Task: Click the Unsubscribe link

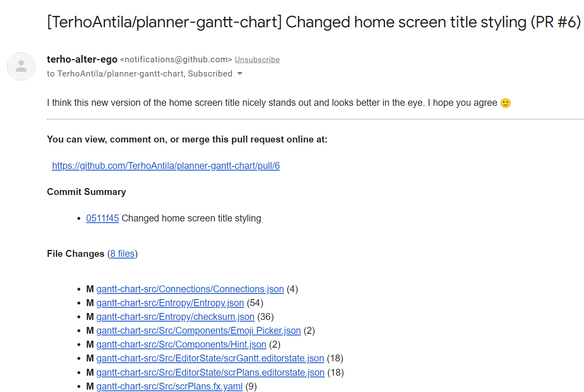Action: click(x=257, y=60)
